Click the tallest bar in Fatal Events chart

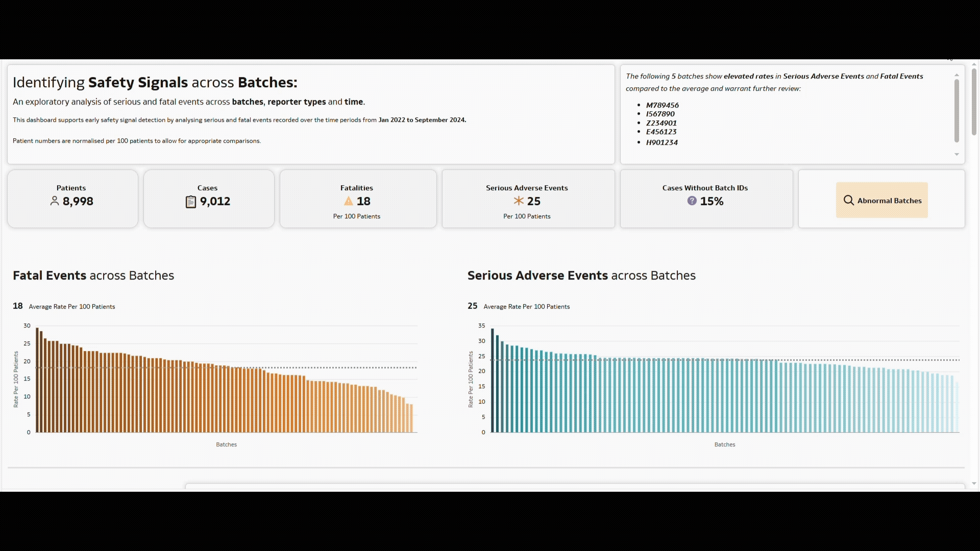coord(37,380)
